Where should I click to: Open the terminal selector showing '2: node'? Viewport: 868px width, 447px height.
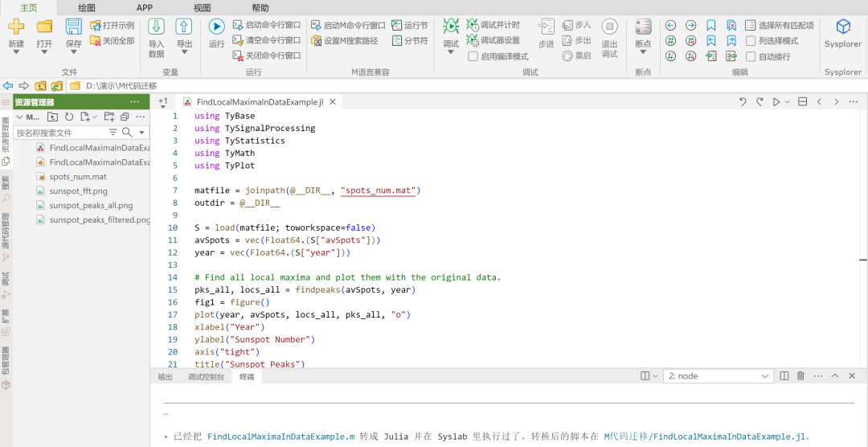click(x=719, y=376)
